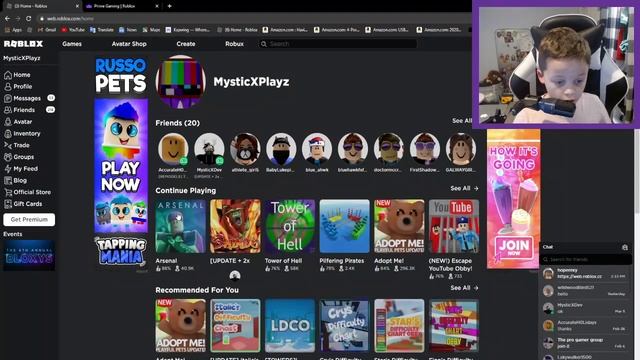Open the Apps bookmark

pyautogui.click(x=13, y=30)
